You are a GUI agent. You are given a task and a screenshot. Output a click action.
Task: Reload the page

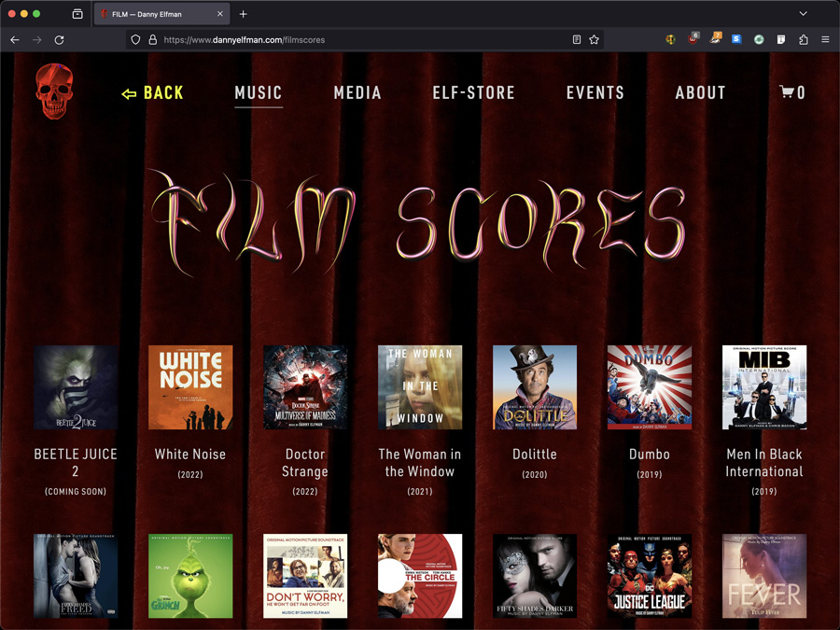(x=59, y=40)
